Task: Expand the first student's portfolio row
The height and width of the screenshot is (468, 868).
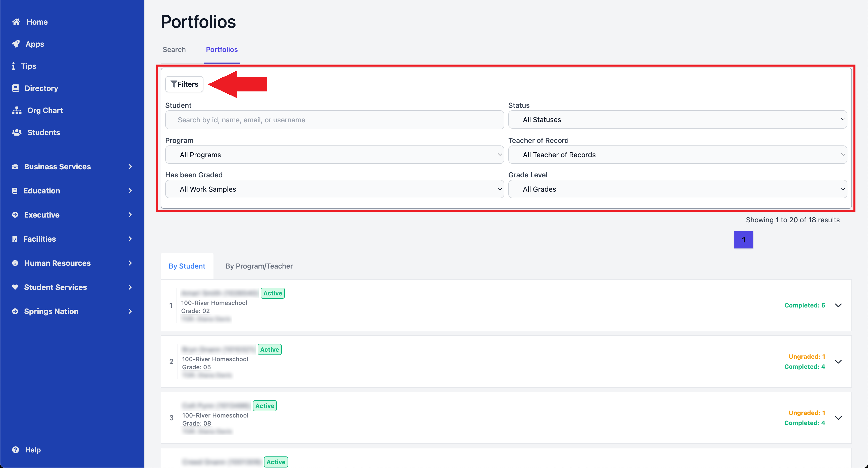Action: click(838, 305)
